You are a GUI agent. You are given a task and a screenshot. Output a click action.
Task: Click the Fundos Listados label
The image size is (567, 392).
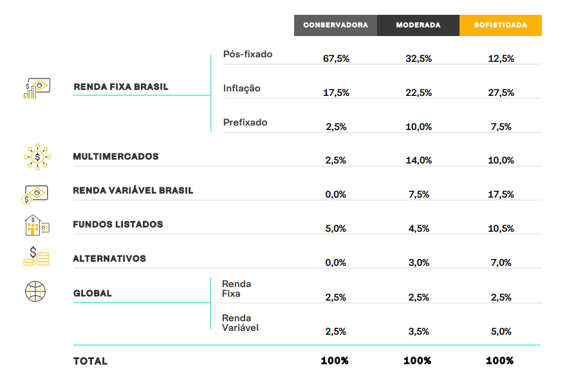(x=118, y=225)
